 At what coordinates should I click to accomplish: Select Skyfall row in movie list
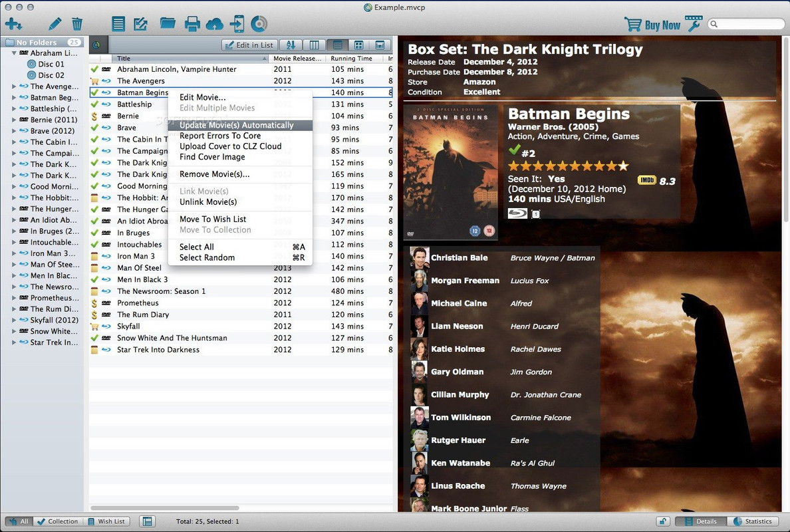point(241,326)
